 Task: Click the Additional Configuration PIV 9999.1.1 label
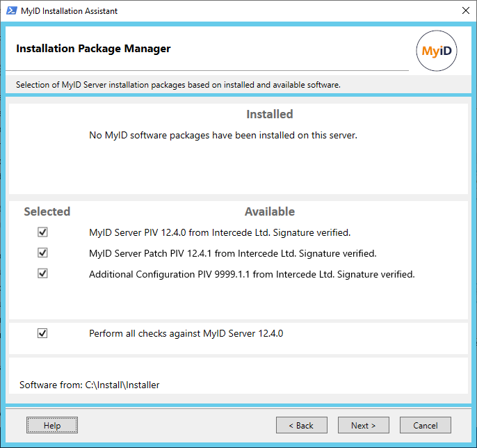point(252,274)
